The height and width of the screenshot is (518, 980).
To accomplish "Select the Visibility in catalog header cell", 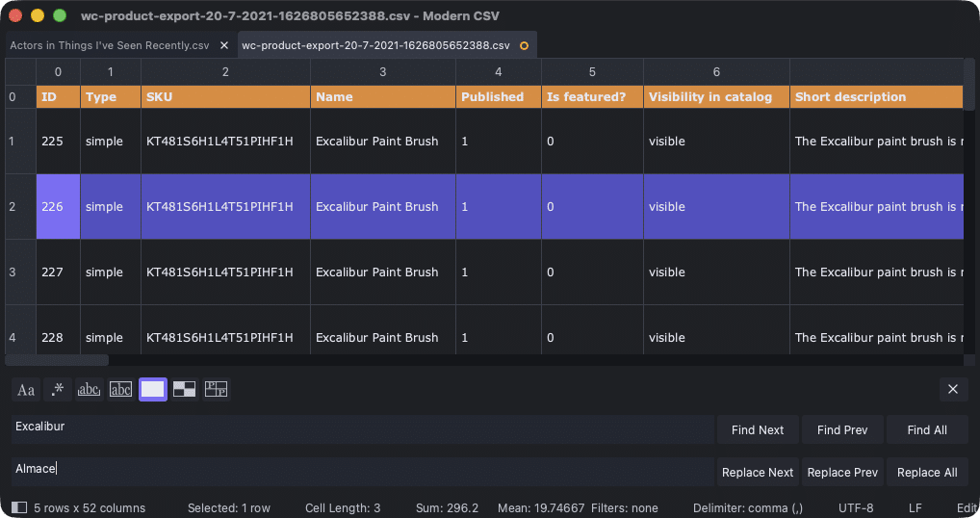I will pos(717,97).
